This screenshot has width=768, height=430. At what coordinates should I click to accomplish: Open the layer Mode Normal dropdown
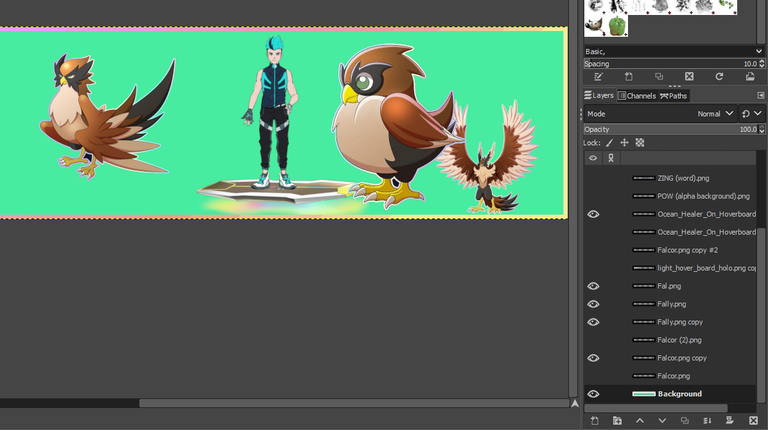[661, 114]
